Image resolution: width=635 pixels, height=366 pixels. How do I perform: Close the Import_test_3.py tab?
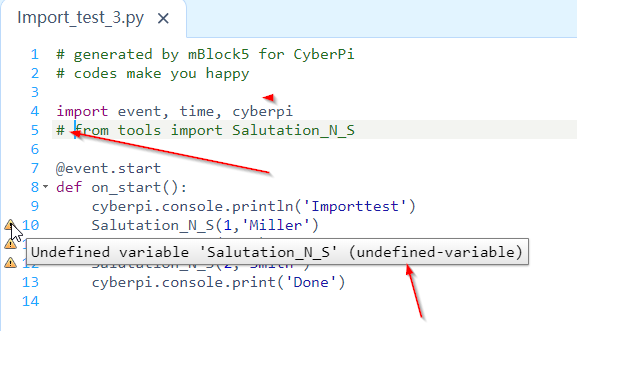pos(163,18)
